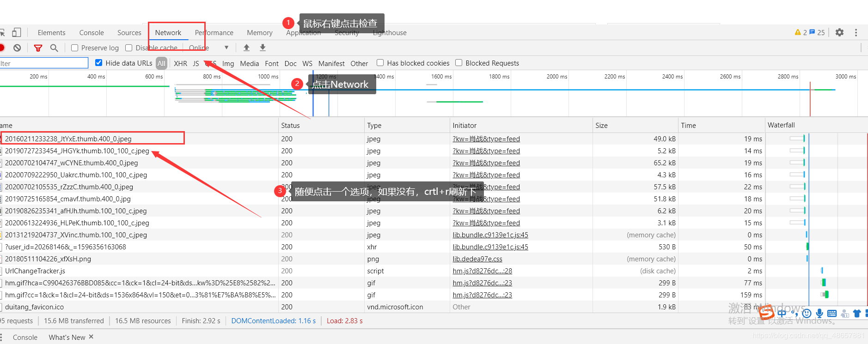Open initiator link lib.dedea97e.css
The height and width of the screenshot is (344, 868).
[x=477, y=259]
